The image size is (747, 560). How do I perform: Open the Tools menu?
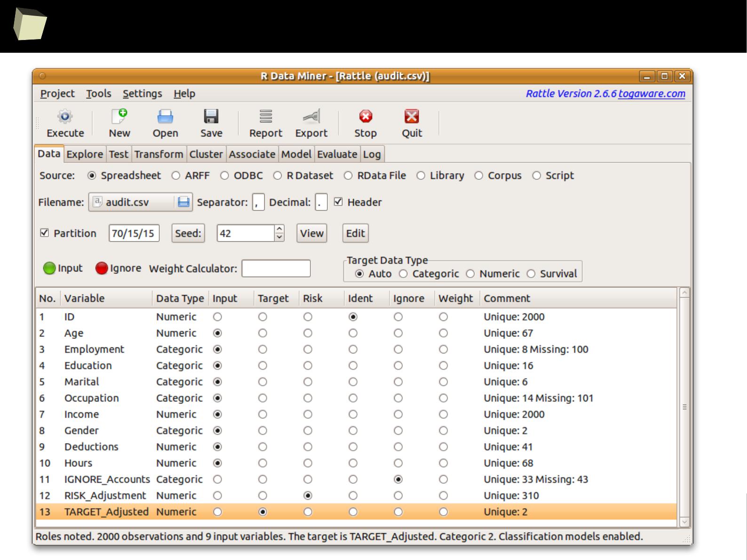[98, 94]
